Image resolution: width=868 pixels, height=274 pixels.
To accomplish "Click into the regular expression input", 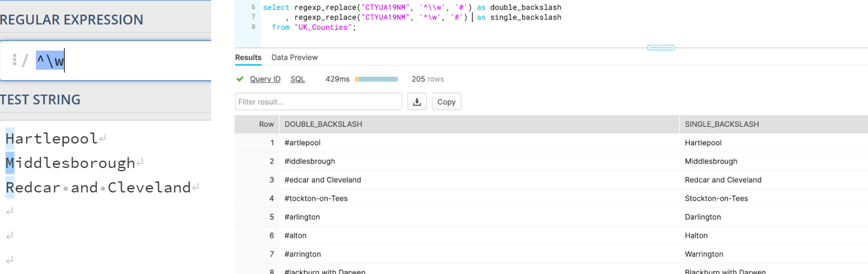I will (x=133, y=61).
